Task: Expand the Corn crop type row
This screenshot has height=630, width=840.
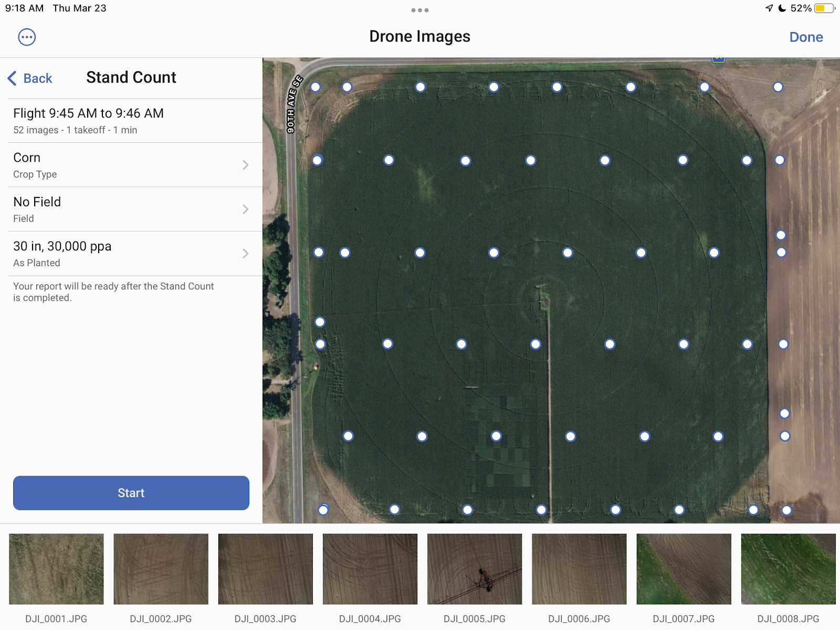Action: click(x=131, y=165)
